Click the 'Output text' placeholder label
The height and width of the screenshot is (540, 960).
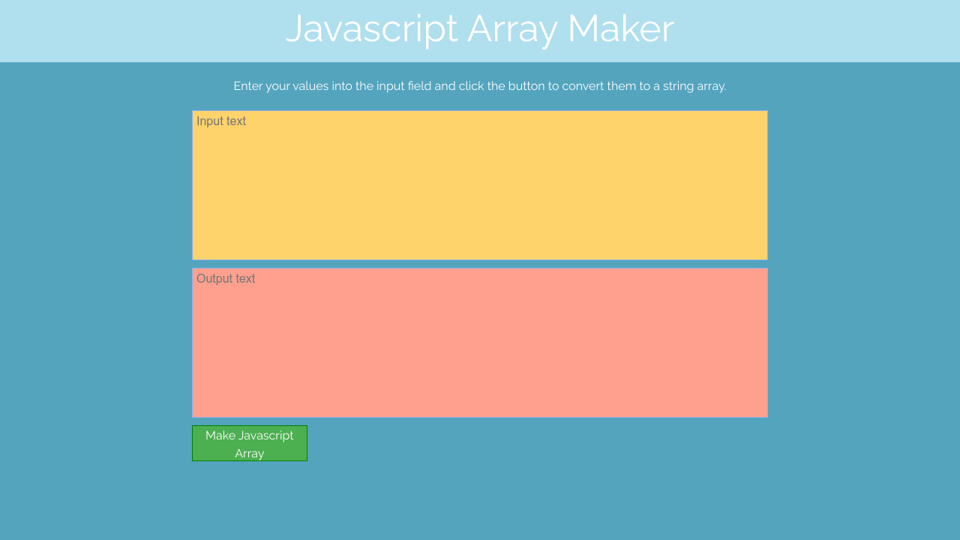(x=226, y=279)
